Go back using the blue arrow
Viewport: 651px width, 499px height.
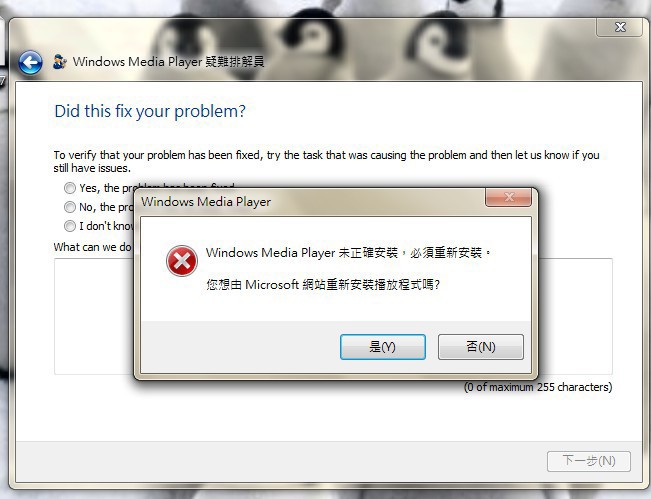click(x=30, y=63)
